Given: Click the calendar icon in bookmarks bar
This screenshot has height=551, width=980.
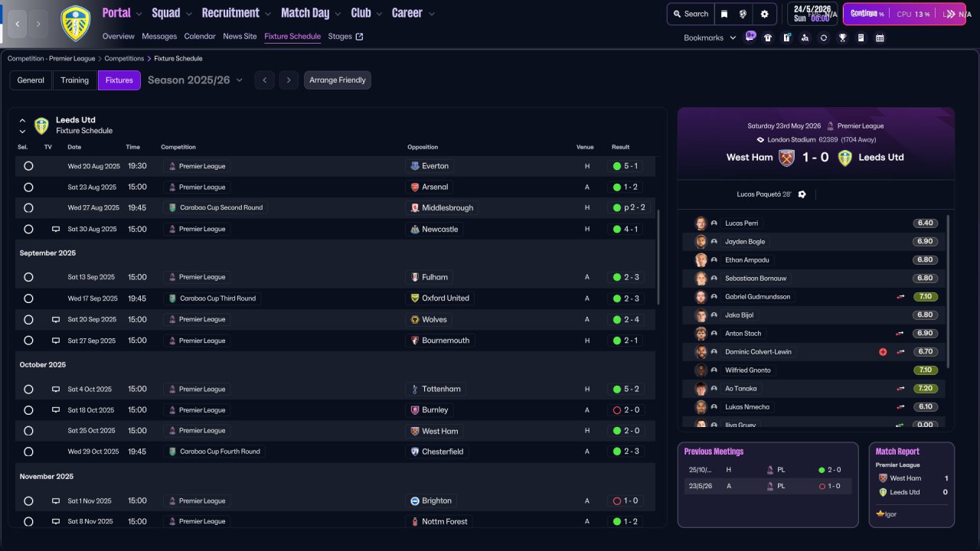Looking at the screenshot, I should click(880, 37).
